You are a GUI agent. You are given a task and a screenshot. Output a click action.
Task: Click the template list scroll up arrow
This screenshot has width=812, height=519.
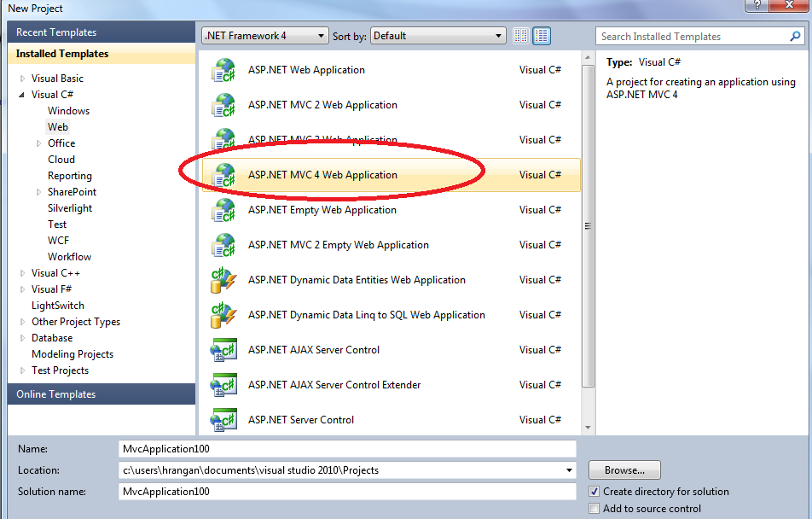[588, 57]
